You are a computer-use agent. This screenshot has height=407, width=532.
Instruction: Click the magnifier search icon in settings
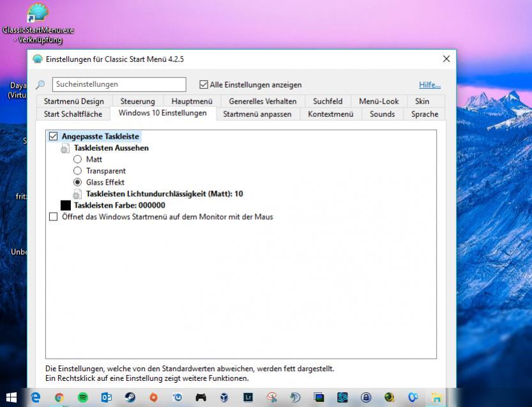(x=40, y=84)
